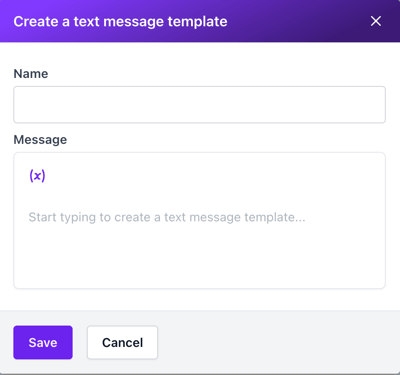Cancel creating the template

click(122, 342)
